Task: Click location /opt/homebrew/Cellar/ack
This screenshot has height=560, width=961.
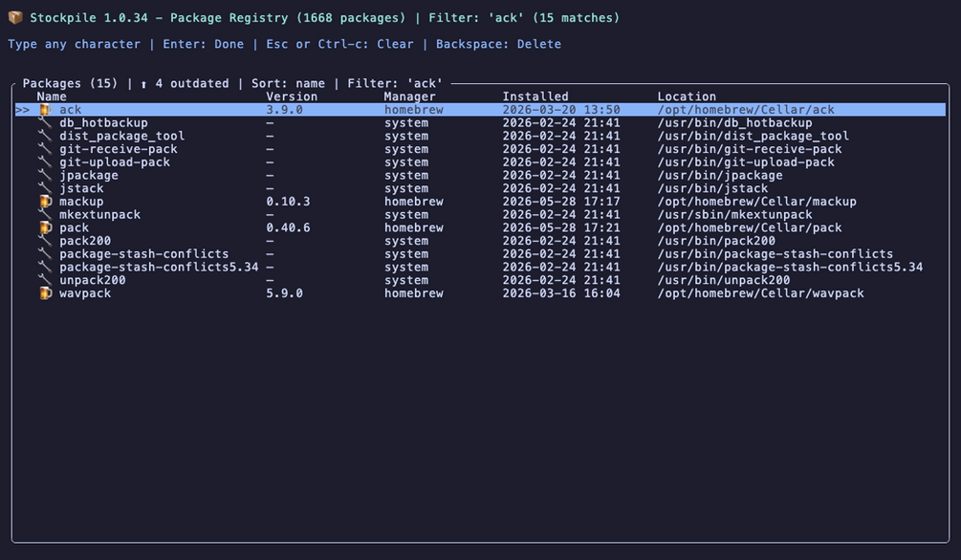Action: coord(746,110)
